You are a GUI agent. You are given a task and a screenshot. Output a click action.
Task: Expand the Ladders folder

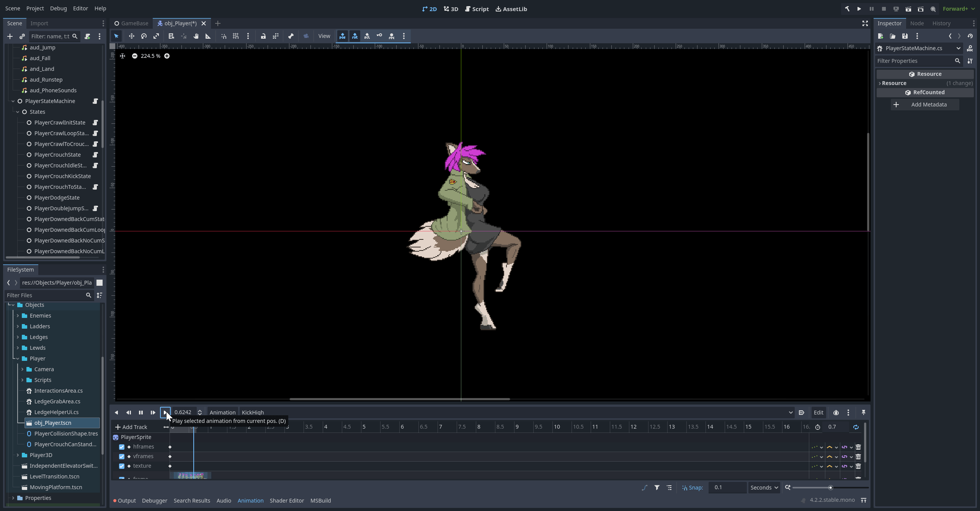coord(18,326)
